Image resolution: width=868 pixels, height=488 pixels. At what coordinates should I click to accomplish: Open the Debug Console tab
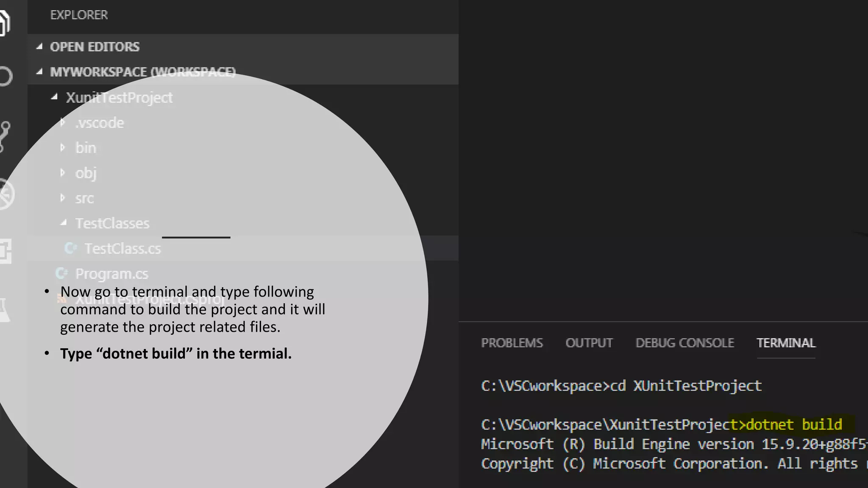684,343
